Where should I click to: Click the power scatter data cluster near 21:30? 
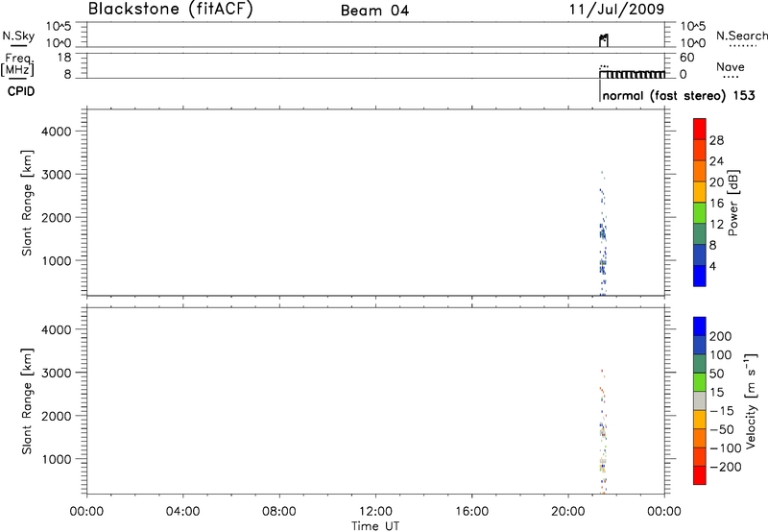click(x=603, y=233)
